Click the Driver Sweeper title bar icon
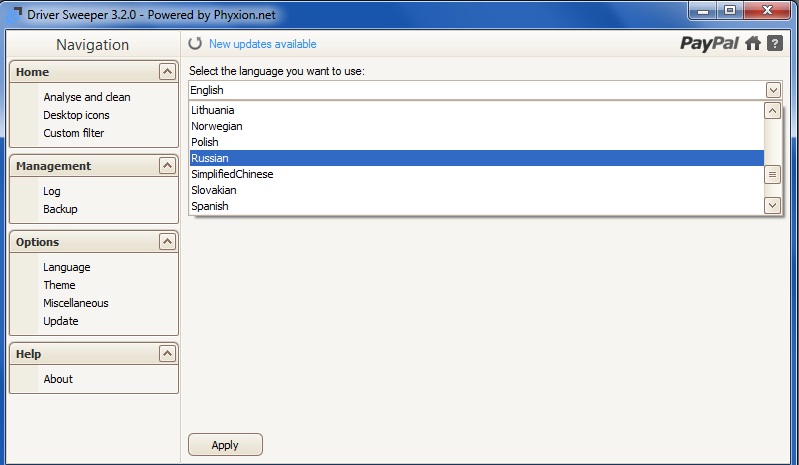 13,14
